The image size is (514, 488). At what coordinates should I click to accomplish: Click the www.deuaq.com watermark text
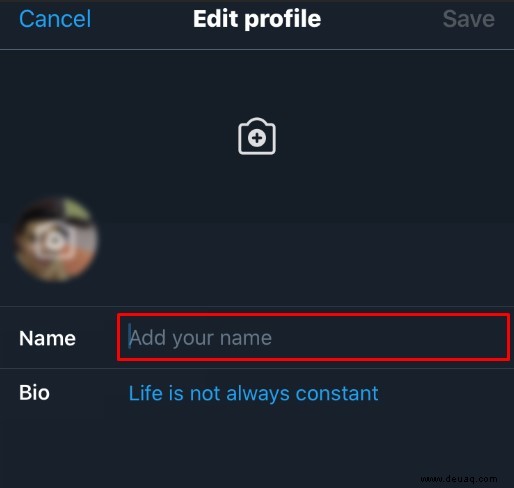(459, 479)
